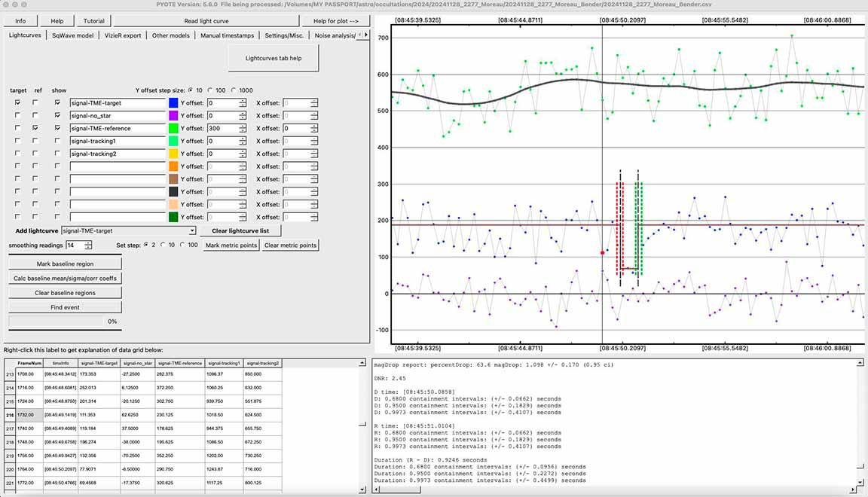The image size is (868, 497).
Task: Click Y offset field showing 300
Action: pyautogui.click(x=223, y=129)
